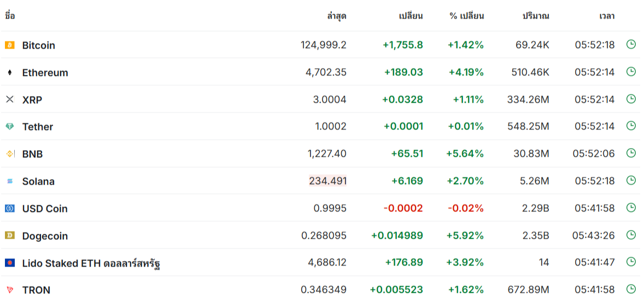644x301 pixels.
Task: Click the TRON logo icon
Action: [10, 290]
